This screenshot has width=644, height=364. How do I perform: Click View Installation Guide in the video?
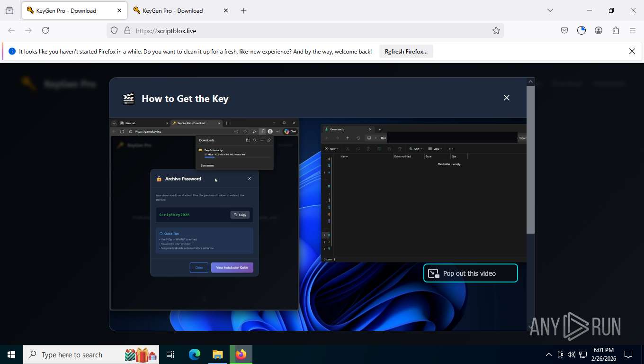coord(232,267)
